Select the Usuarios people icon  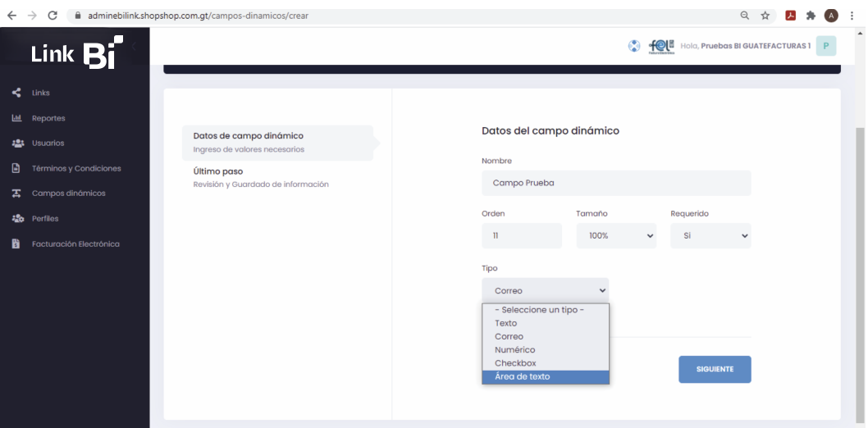(16, 143)
